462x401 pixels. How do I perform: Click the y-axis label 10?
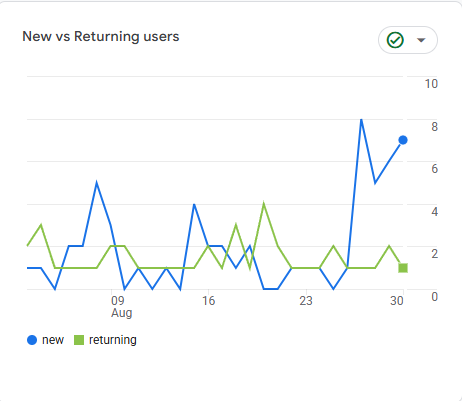coord(431,84)
